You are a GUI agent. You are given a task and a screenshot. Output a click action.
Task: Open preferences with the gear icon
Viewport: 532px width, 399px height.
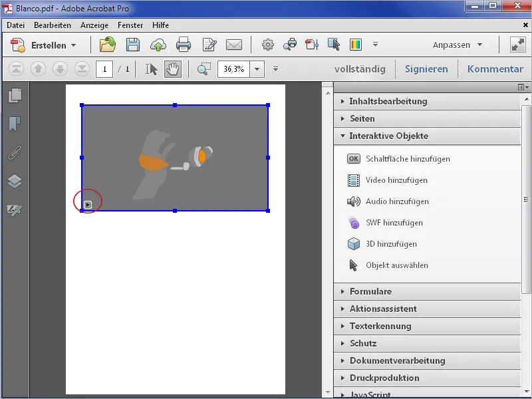[x=268, y=45]
